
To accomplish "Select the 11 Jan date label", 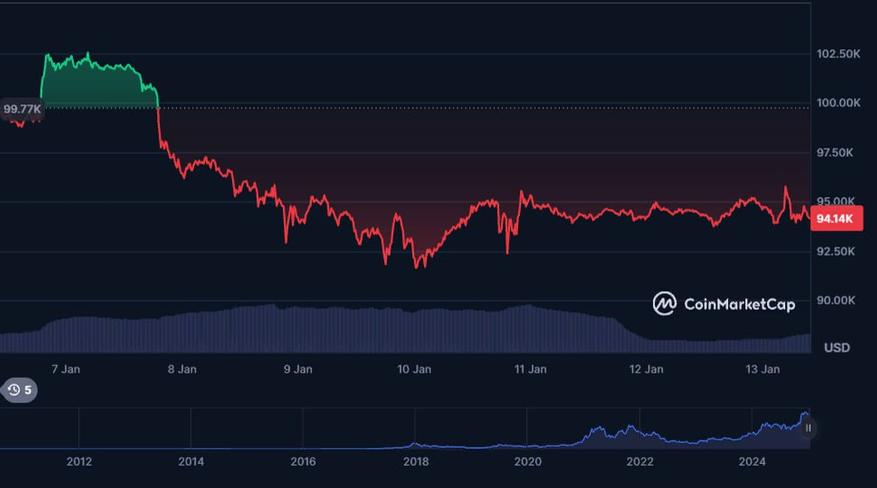I will click(x=530, y=369).
